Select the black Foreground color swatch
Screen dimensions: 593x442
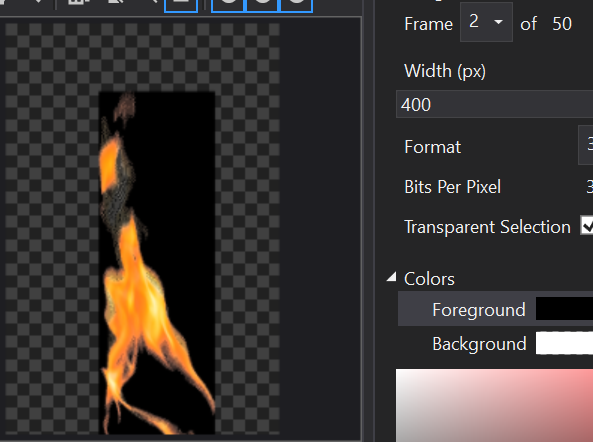[x=564, y=309]
